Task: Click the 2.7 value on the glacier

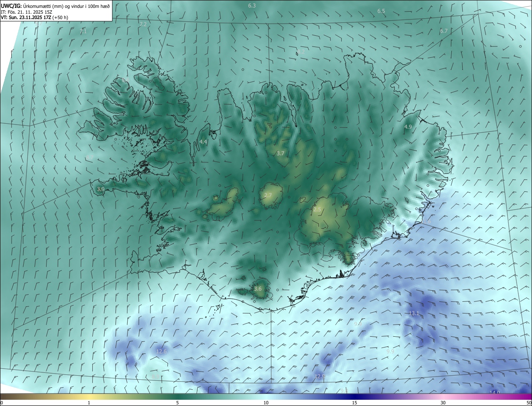Action: pos(268,195)
